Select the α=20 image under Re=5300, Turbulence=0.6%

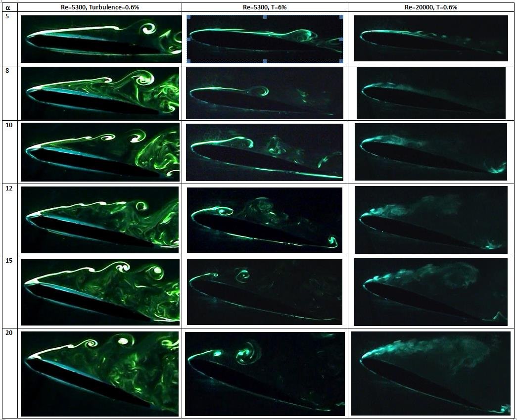[100, 373]
